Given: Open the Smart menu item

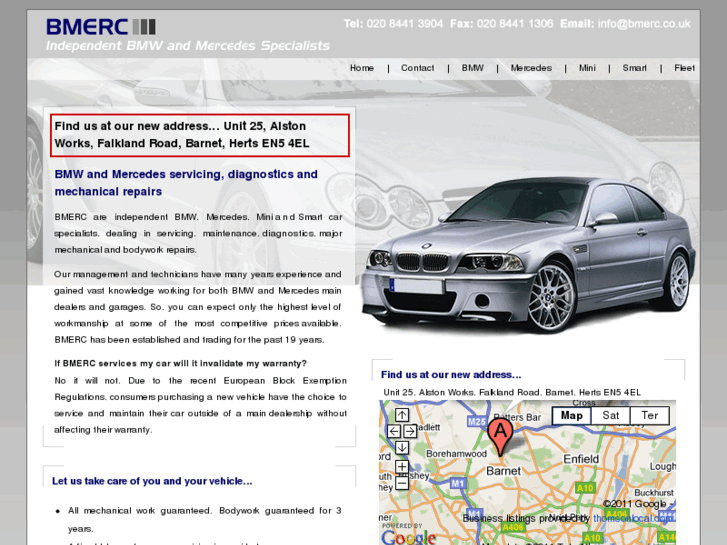Looking at the screenshot, I should pyautogui.click(x=634, y=68).
